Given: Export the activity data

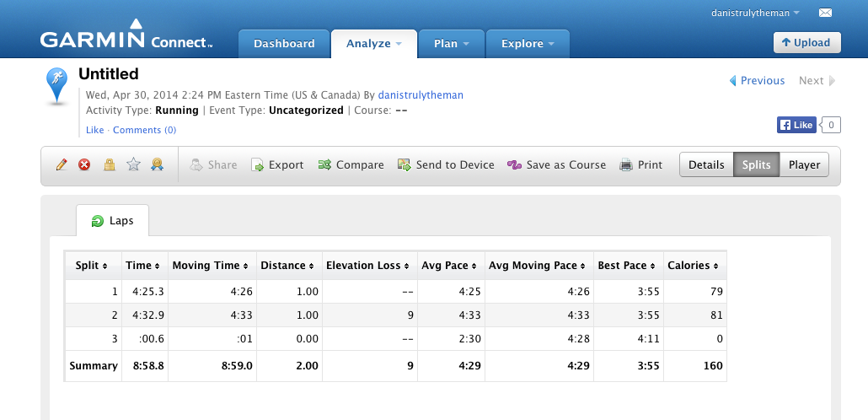Looking at the screenshot, I should coord(277,165).
